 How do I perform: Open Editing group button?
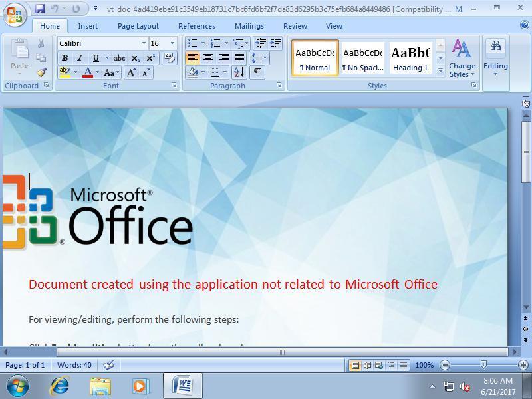(x=495, y=58)
